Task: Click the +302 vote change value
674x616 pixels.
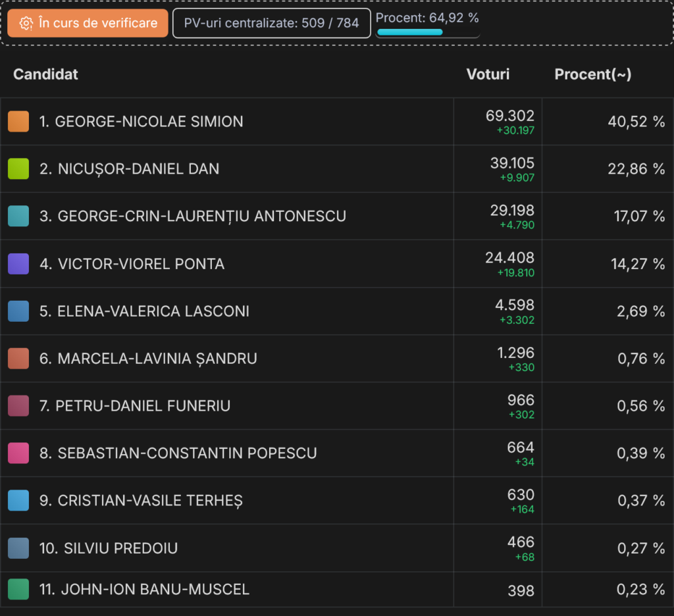Action: click(x=521, y=415)
